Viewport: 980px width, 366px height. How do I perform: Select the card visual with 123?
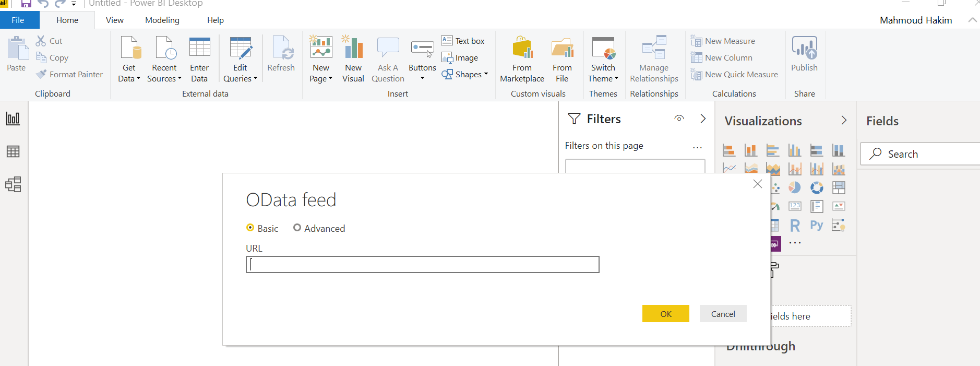pos(795,206)
